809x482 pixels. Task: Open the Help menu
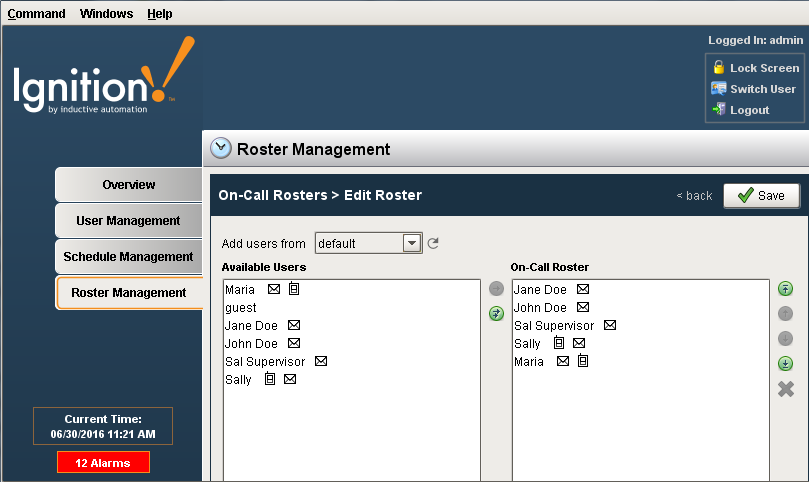tap(160, 13)
